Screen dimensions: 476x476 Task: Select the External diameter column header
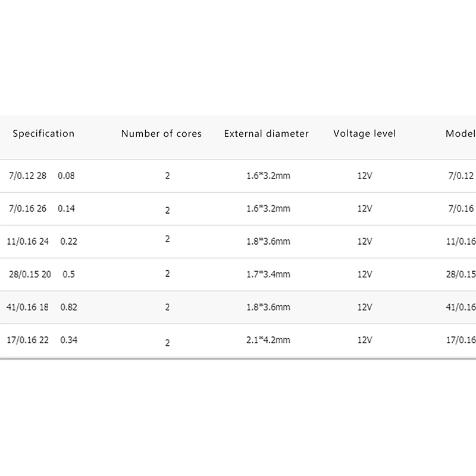pos(267,134)
